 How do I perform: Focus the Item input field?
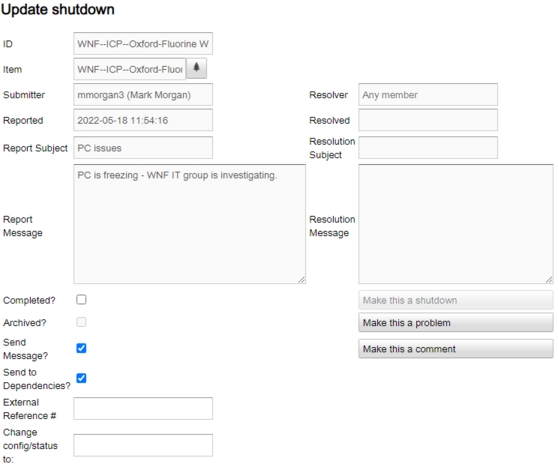pyautogui.click(x=130, y=69)
